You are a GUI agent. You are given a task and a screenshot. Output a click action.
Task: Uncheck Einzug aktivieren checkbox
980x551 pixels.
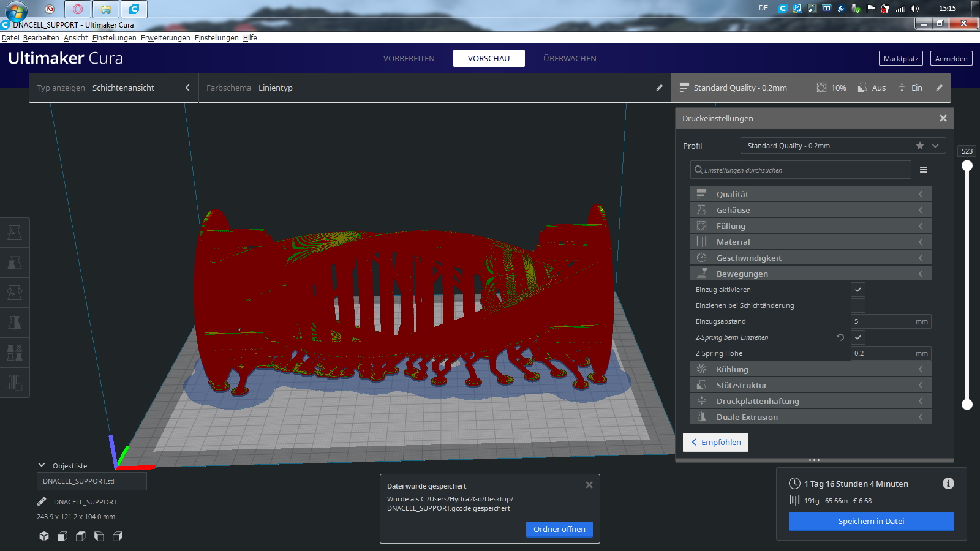coord(858,290)
